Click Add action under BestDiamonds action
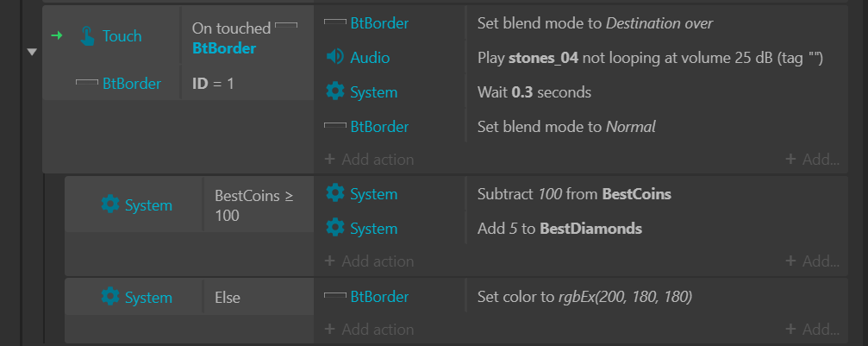 369,261
